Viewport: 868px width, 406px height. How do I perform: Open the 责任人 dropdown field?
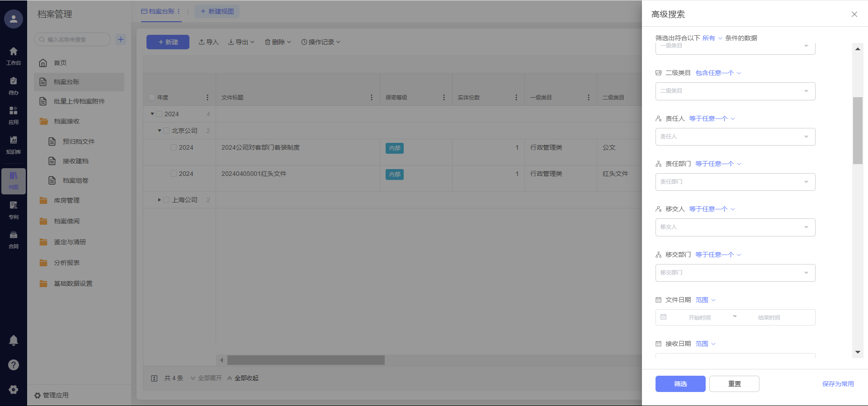[x=735, y=137]
